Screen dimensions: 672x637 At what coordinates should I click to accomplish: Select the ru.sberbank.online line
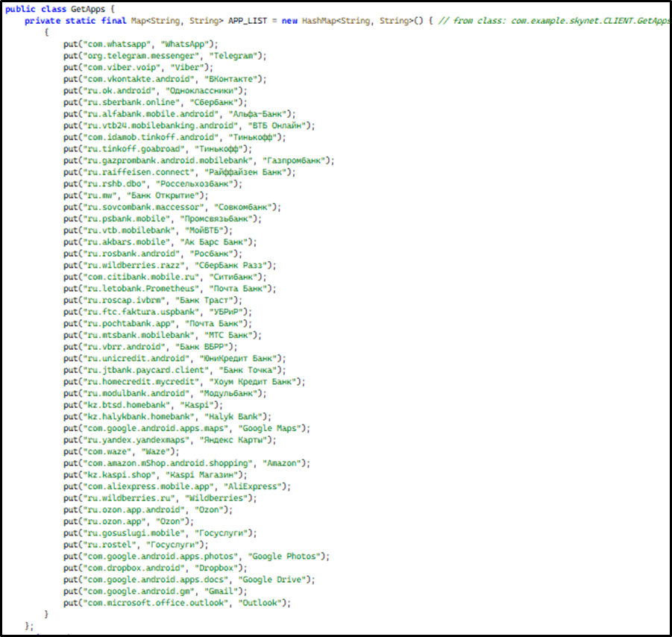(x=155, y=102)
